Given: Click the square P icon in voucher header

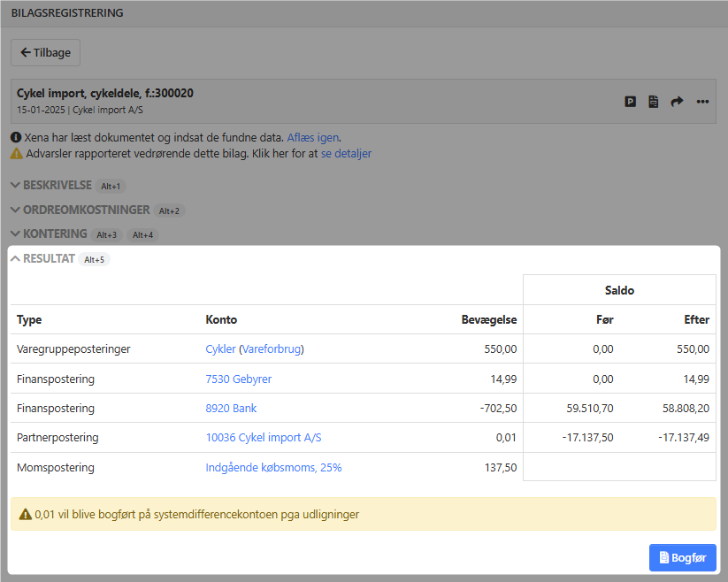Looking at the screenshot, I should 631,102.
